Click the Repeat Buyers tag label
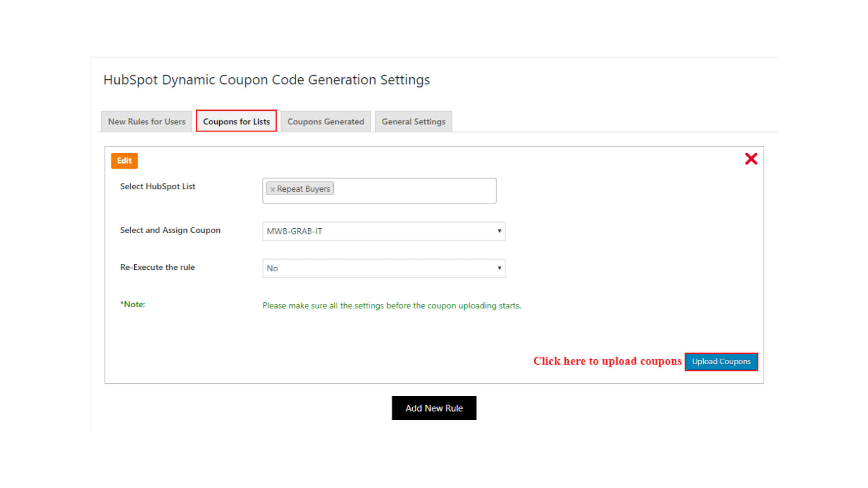The height and width of the screenshot is (488, 868). (303, 189)
